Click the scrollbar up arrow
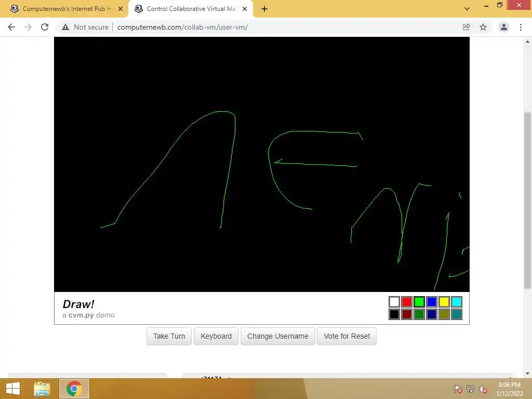Screen dimensions: 532x399 (527, 42)
